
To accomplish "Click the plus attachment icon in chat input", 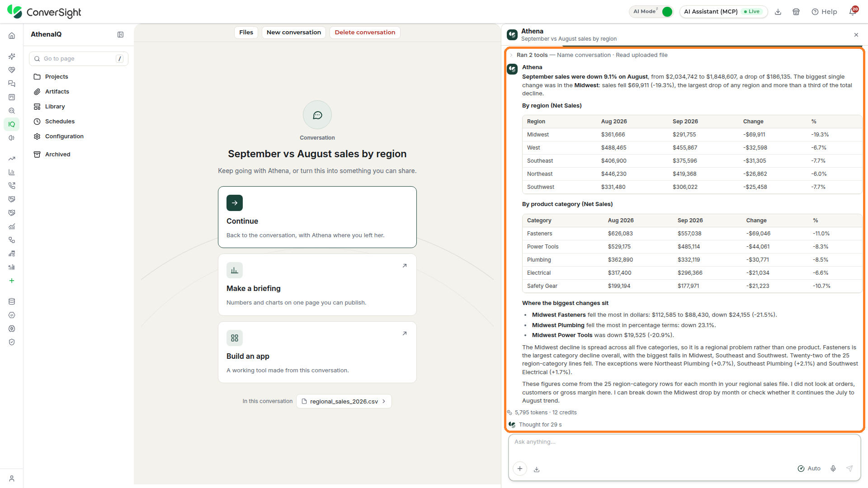I will point(520,469).
